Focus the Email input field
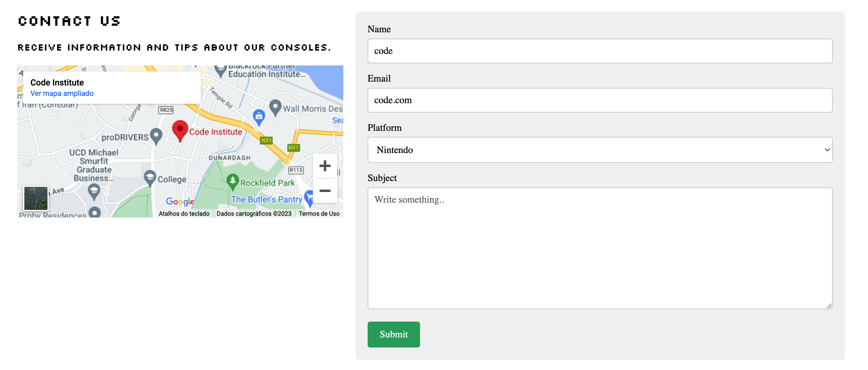868x370 pixels. click(x=600, y=100)
